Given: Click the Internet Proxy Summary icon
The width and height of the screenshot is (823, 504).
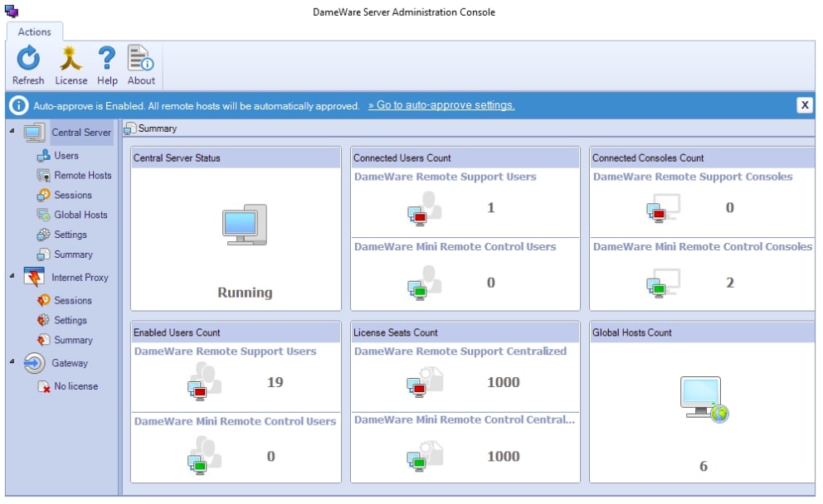Looking at the screenshot, I should point(44,340).
